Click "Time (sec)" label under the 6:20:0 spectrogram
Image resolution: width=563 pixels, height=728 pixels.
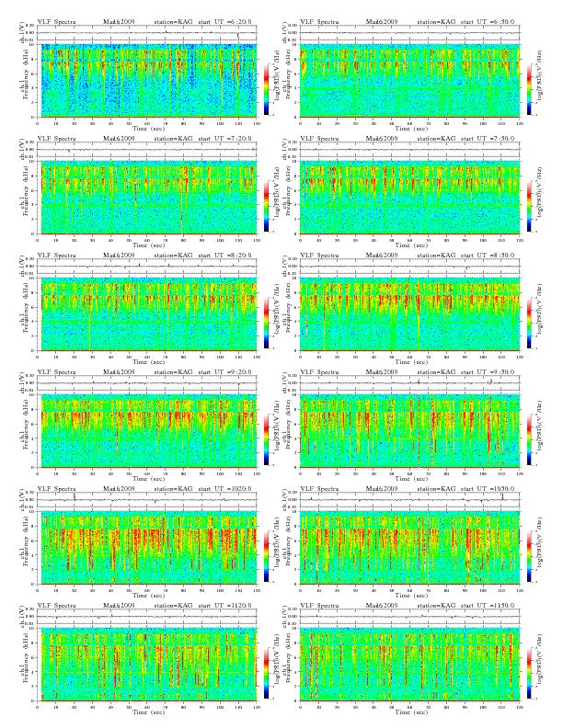coord(149,128)
